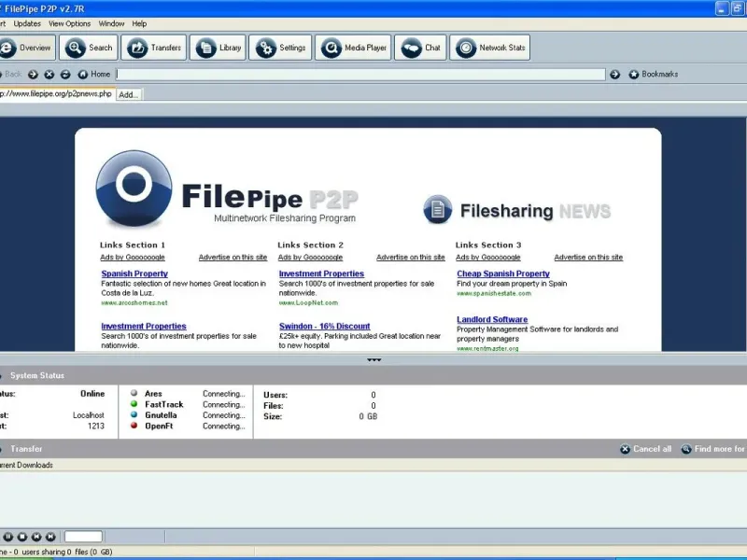Image resolution: width=747 pixels, height=560 pixels.
Task: Click Cancel all in the Transfer bar
Action: point(645,449)
